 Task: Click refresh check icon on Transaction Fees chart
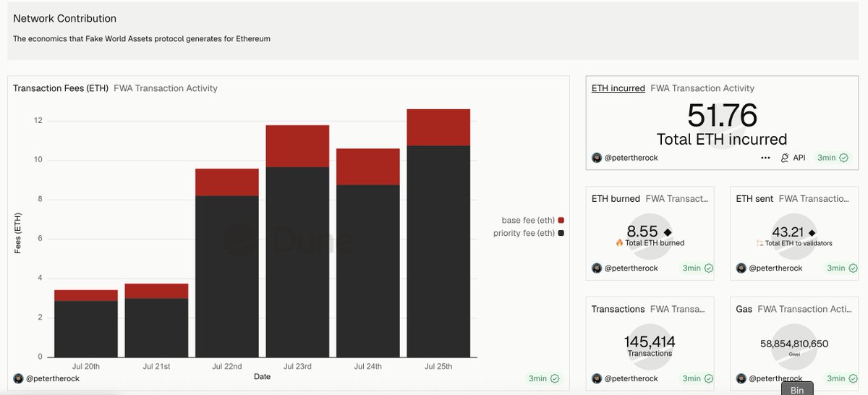pos(555,378)
